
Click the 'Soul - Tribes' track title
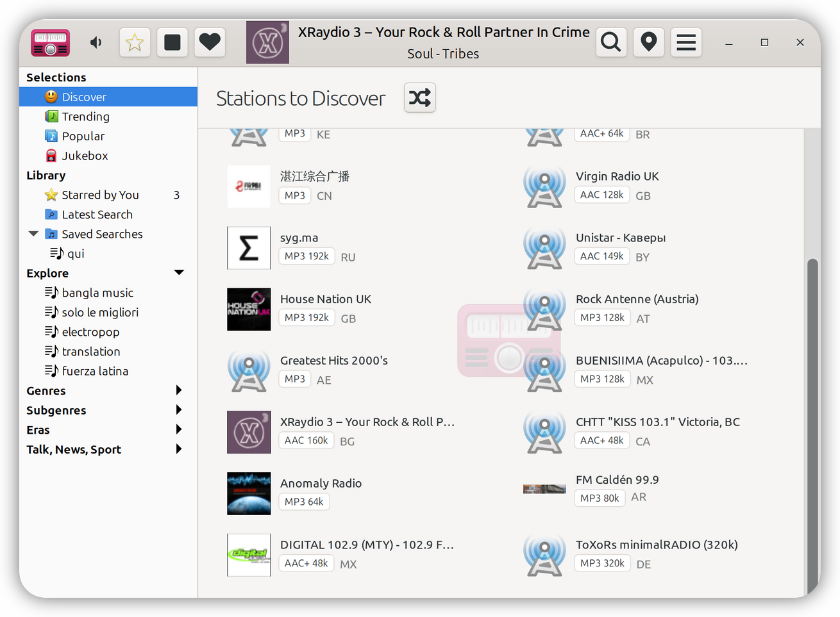(x=443, y=54)
